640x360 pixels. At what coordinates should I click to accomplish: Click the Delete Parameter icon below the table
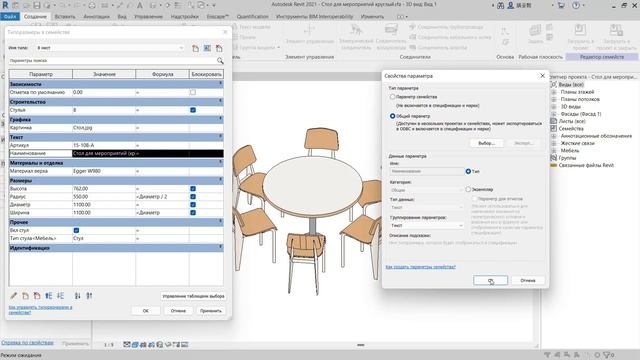[37, 296]
